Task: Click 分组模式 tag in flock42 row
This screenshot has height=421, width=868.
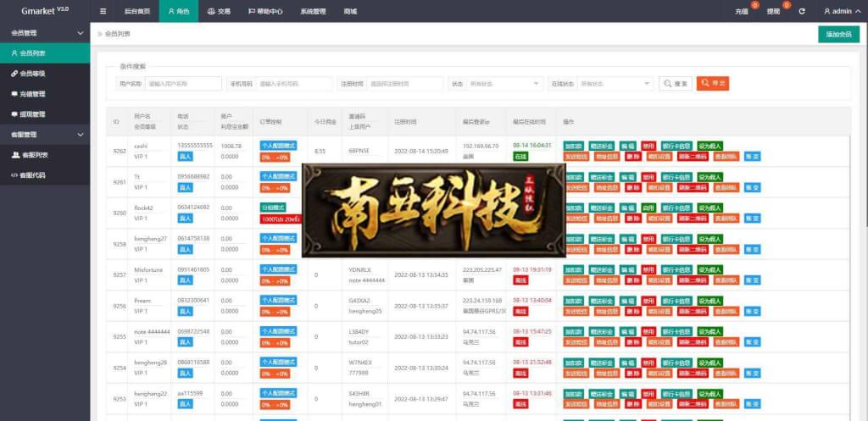Action: click(x=273, y=208)
